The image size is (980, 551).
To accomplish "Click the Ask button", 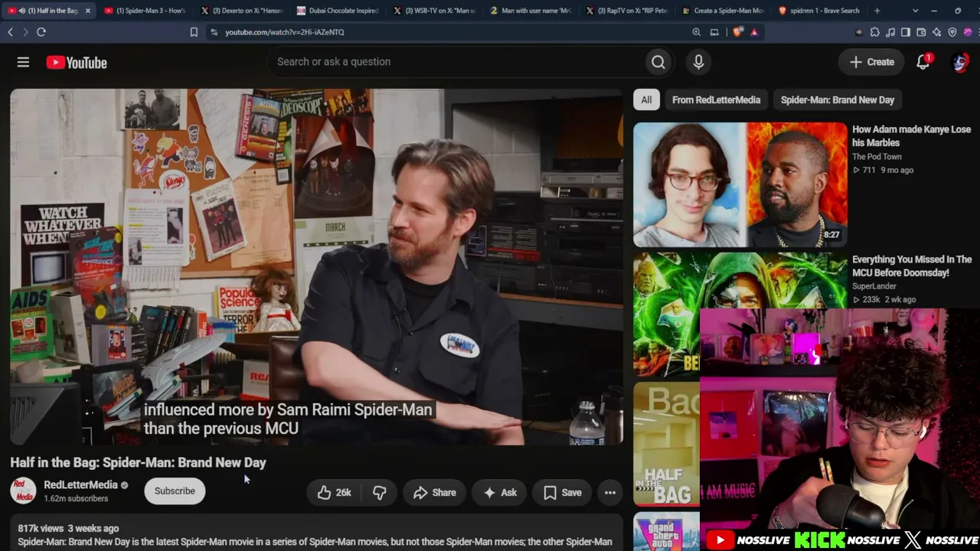I will point(500,493).
